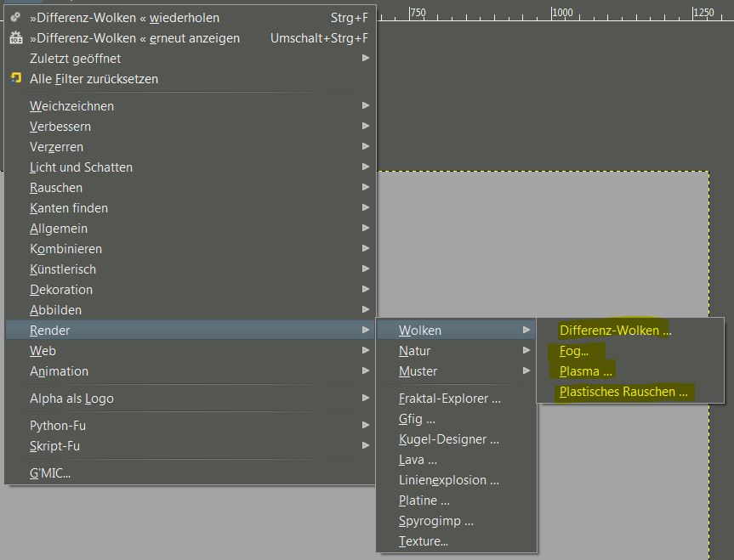734x560 pixels.
Task: Open Fraktal-Explorer... from Render menu
Action: click(x=449, y=399)
